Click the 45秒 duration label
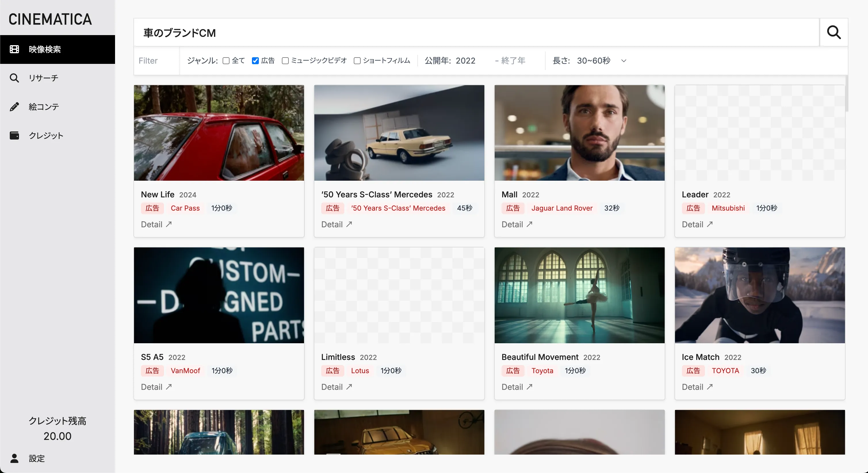Viewport: 868px width, 473px height. [x=464, y=208]
